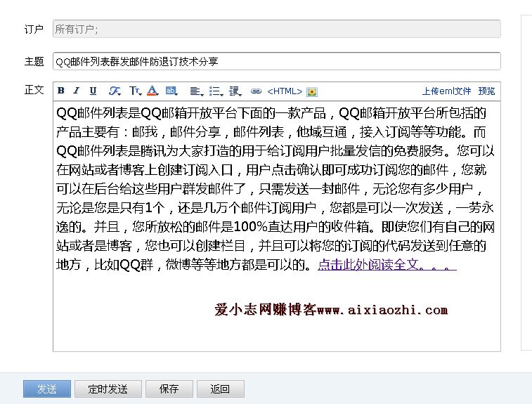Image resolution: width=532 pixels, height=404 pixels.
Task: Insert a hyperlink with the chain icon
Action: click(256, 91)
